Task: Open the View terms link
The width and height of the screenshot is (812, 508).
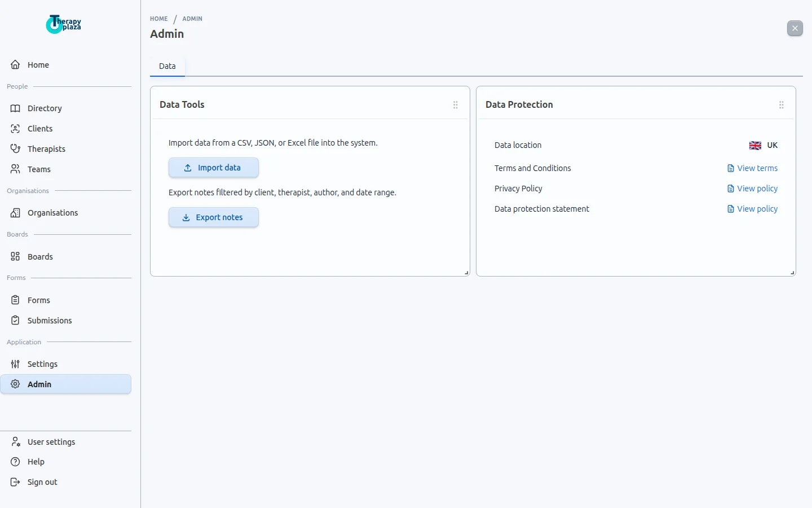Action: pyautogui.click(x=752, y=168)
